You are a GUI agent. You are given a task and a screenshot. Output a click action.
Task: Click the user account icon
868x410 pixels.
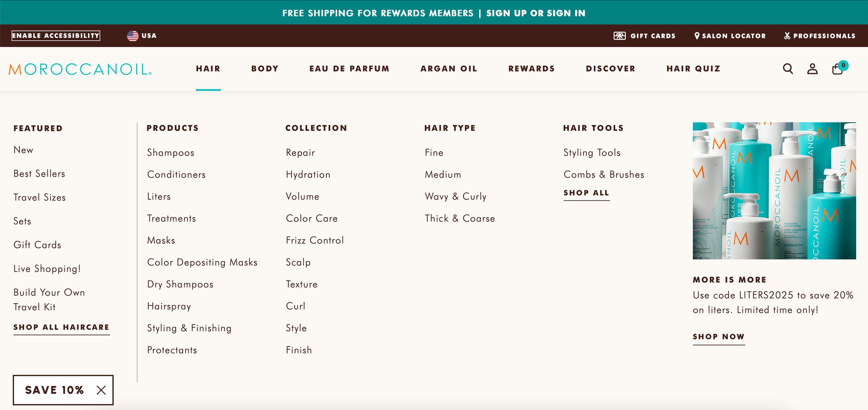812,69
